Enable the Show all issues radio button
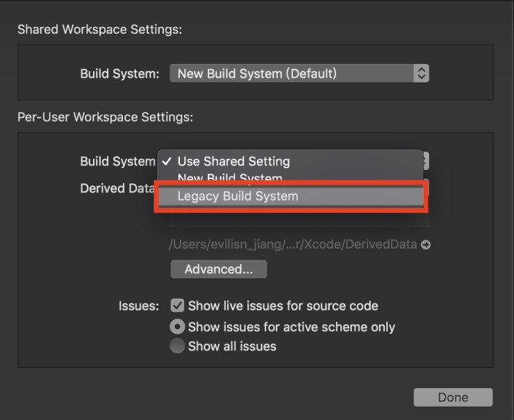 (177, 346)
